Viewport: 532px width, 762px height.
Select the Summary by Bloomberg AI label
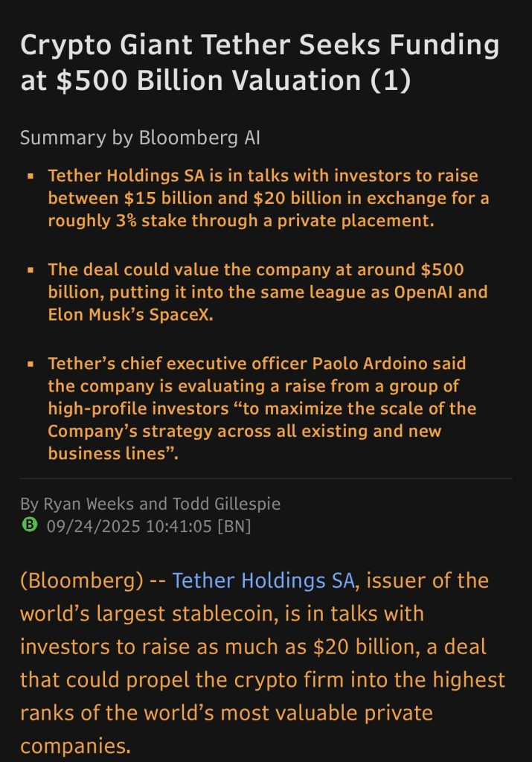coord(140,138)
